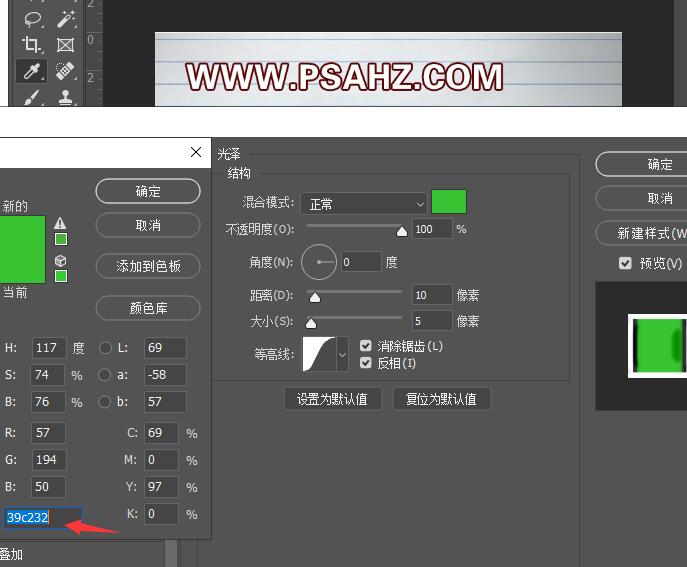Open the 颜色库 color libraries

148,308
